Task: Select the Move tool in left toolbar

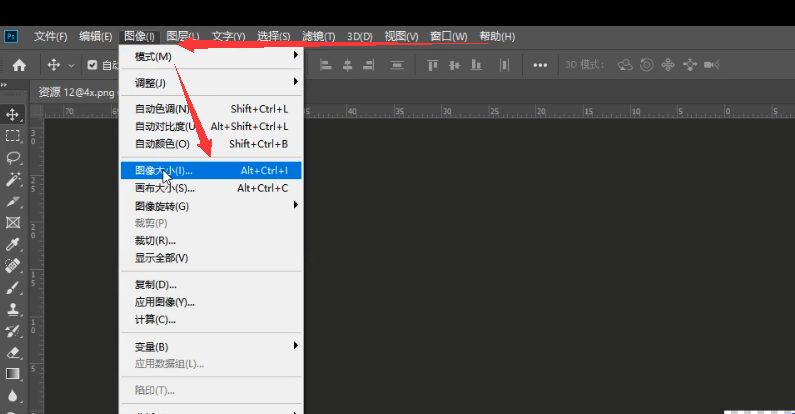Action: 13,114
